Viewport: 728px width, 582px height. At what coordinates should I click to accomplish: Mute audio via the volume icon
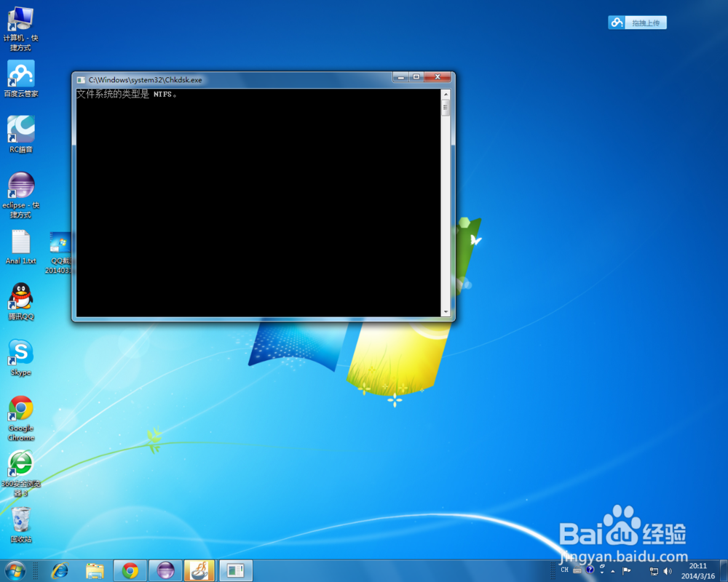[668, 570]
